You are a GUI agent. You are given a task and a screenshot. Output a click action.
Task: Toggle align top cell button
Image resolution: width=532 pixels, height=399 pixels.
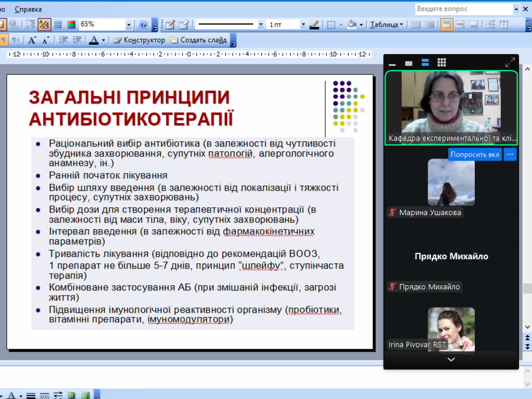tap(446, 24)
